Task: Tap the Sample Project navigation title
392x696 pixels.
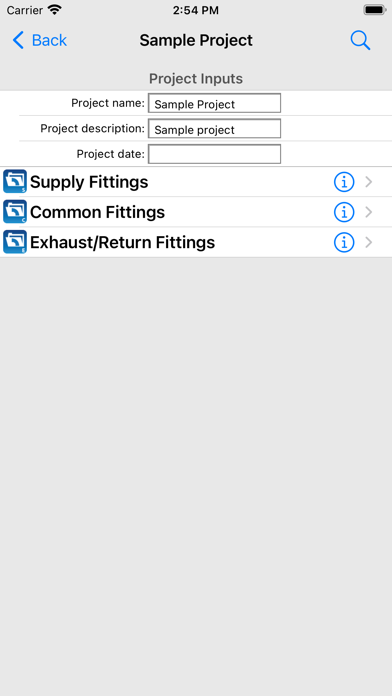Action: coord(196,40)
